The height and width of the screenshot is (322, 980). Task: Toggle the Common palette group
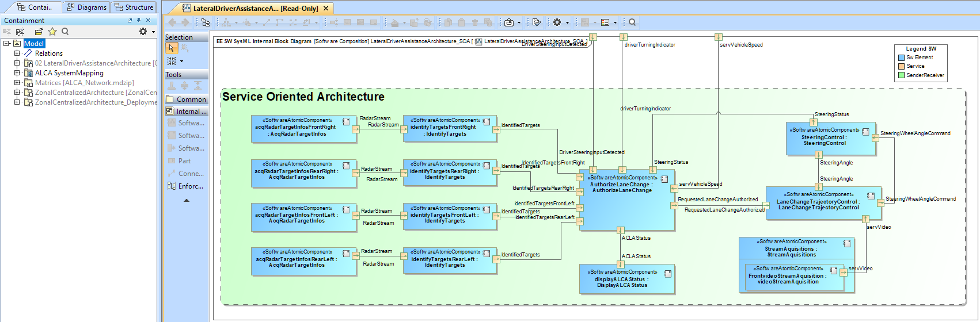[186, 99]
